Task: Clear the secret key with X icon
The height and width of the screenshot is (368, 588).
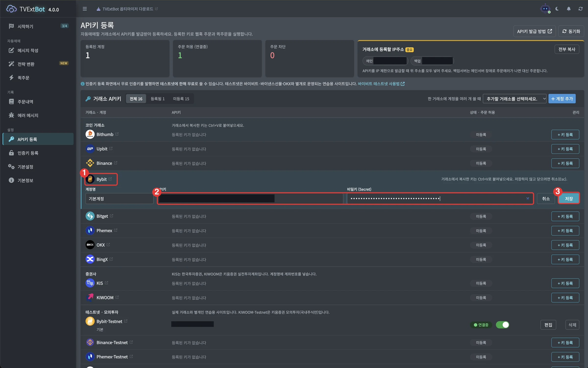Action: 528,198
